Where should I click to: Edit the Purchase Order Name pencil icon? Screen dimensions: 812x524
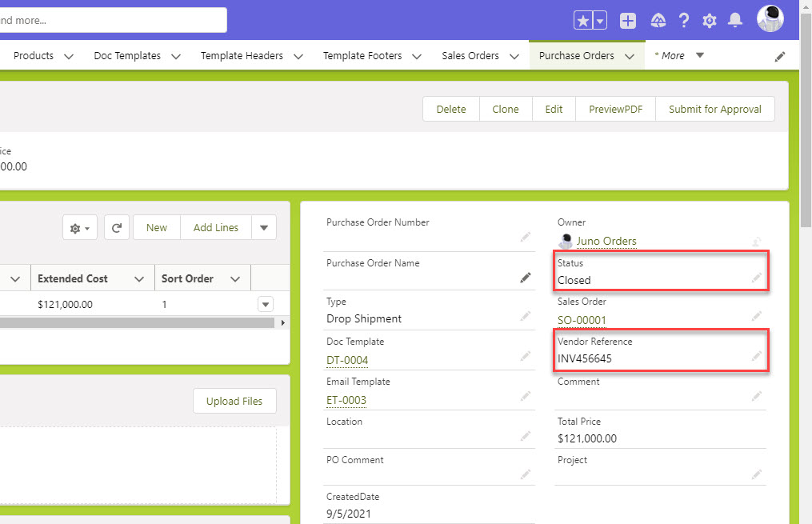526,278
